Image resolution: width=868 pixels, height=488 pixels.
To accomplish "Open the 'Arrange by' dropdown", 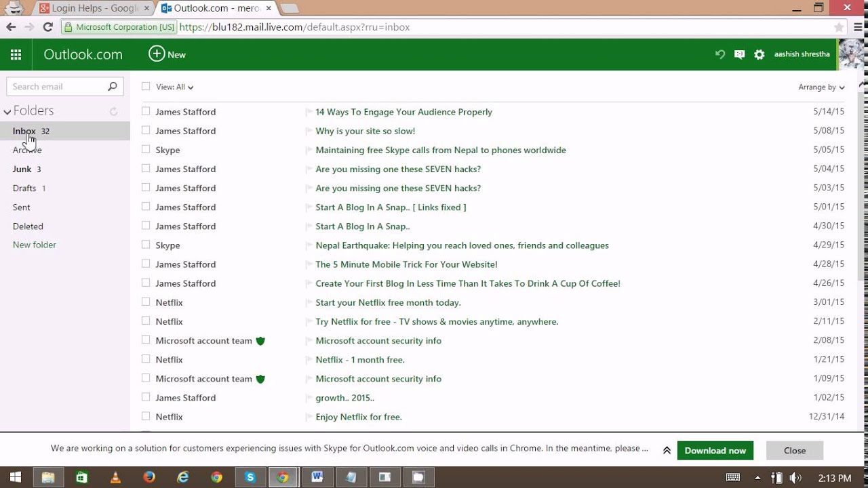I will [x=821, y=87].
